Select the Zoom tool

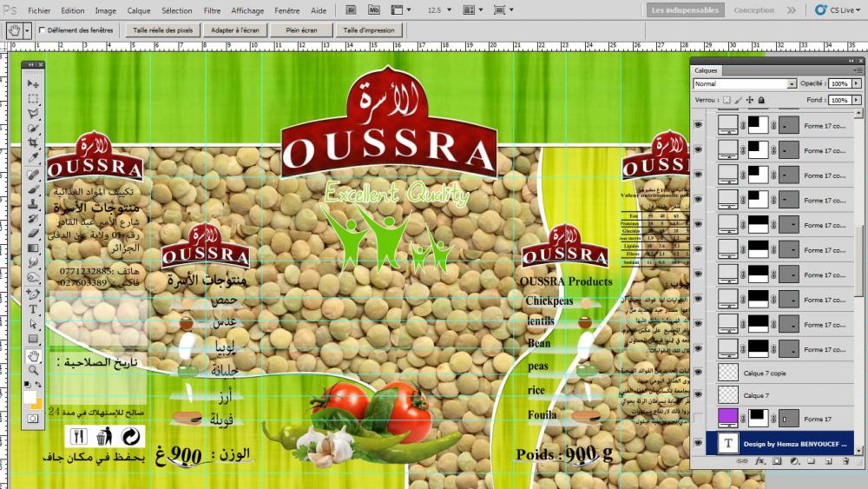(33, 370)
